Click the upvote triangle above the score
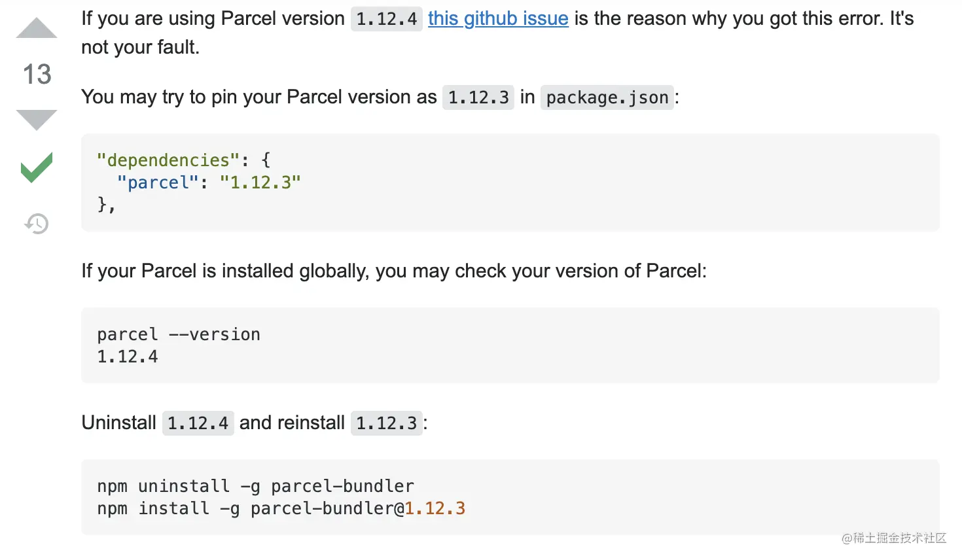The width and height of the screenshot is (962, 560). click(x=36, y=26)
